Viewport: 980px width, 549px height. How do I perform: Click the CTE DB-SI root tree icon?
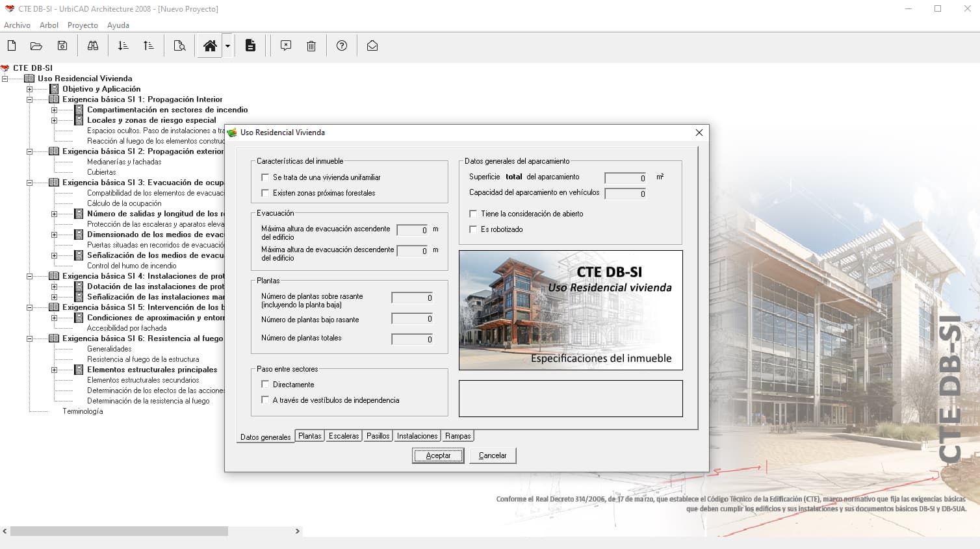[5, 68]
